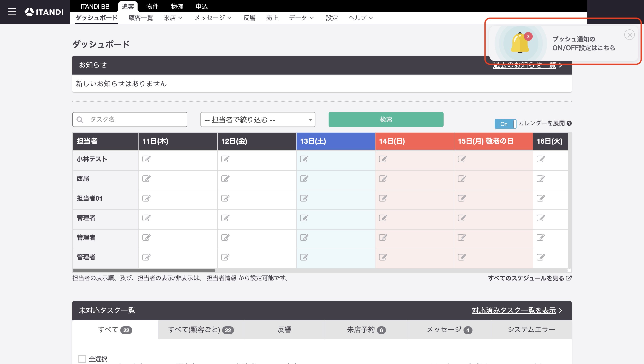Screen dimensions: 644x364
Task: Edit 担当者01 schedule for 15日(月)
Action: click(462, 198)
